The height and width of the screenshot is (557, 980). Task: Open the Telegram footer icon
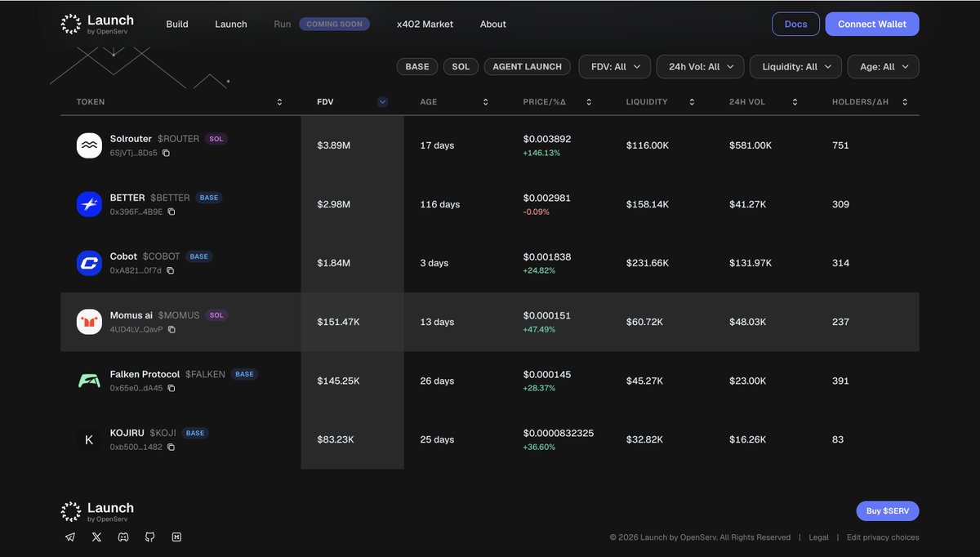(70, 537)
